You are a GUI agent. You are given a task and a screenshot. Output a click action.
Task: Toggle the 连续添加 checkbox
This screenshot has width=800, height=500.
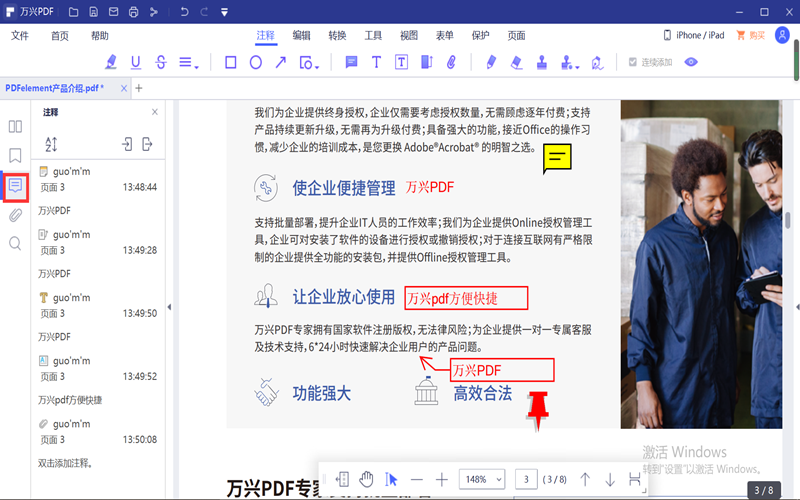coord(633,62)
